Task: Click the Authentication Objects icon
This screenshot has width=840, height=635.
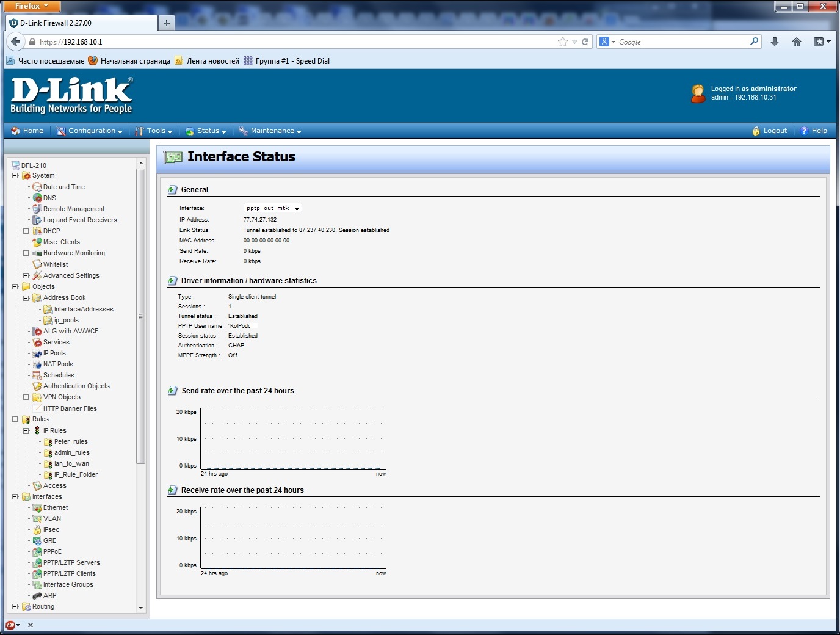Action: [37, 386]
